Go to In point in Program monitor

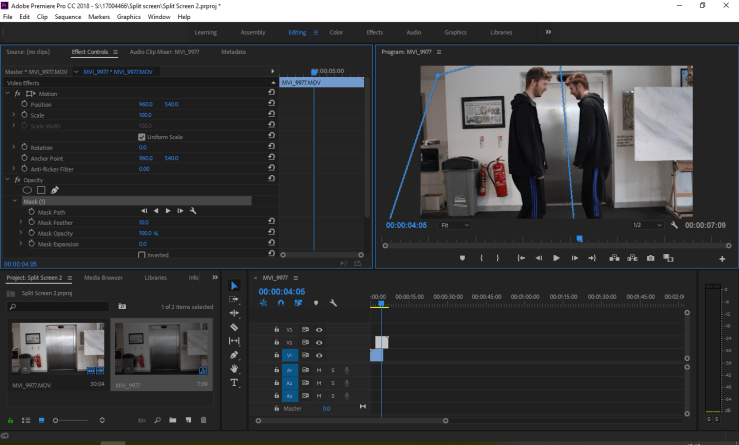[521, 258]
